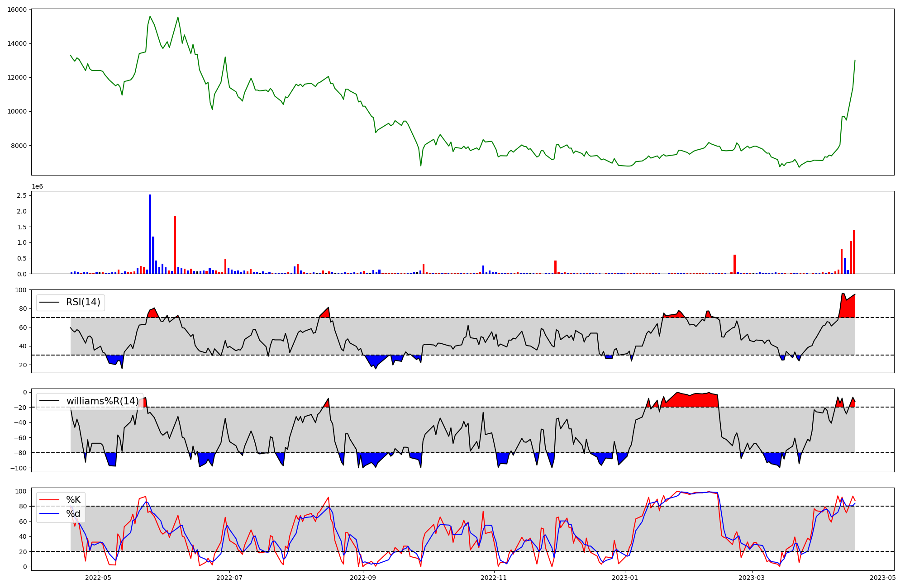Click the tallest blue volume bar
This screenshot has height=588, width=905.
150,235
